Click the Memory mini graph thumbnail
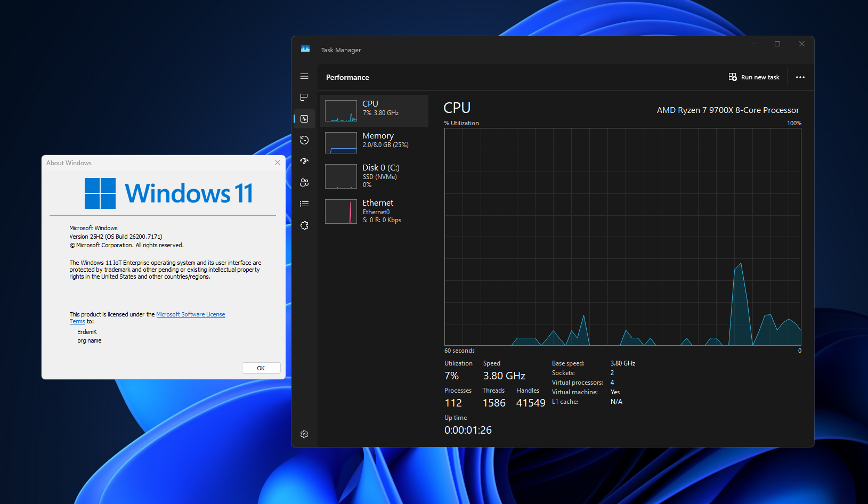 [341, 143]
